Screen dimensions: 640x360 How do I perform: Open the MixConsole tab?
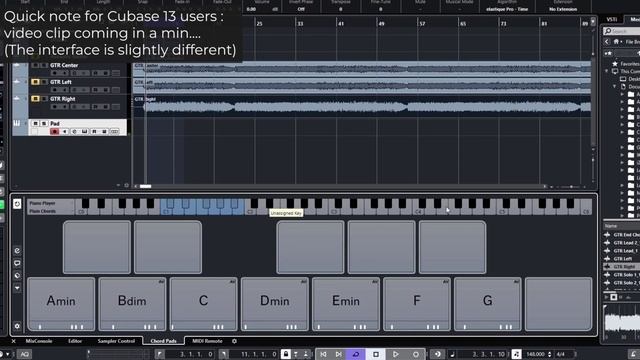39,341
